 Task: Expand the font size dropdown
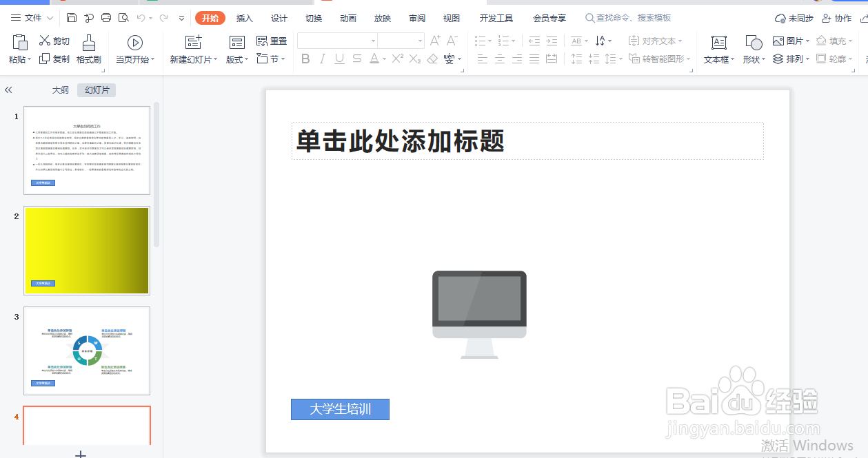coord(420,40)
